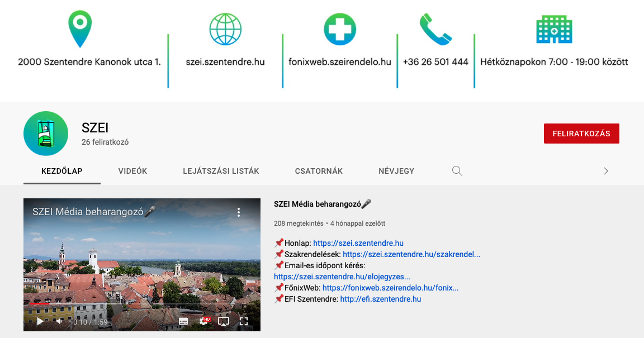Click video title beside the player

click(x=323, y=204)
